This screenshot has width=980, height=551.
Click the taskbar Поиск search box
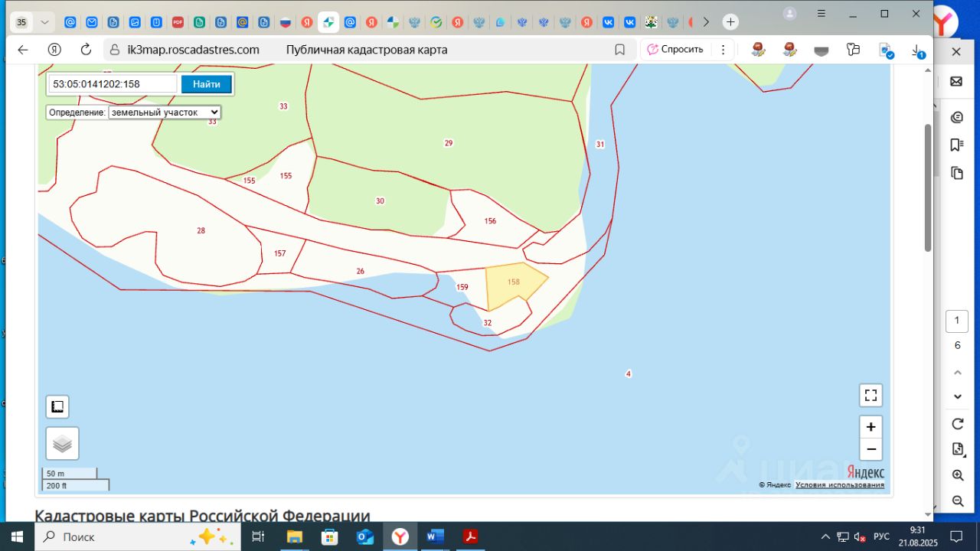pos(138,536)
